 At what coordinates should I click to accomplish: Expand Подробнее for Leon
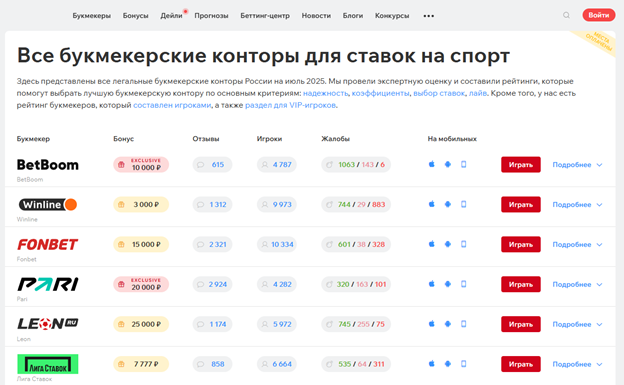click(577, 324)
